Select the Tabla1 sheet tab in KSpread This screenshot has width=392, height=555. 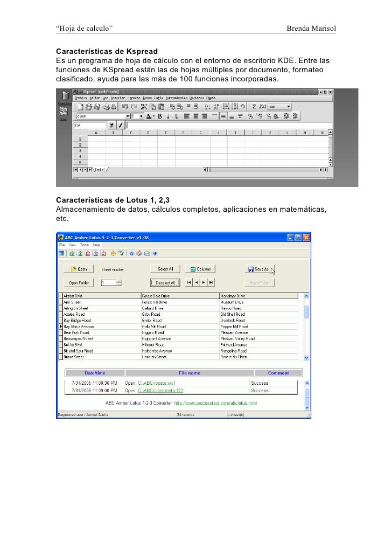pos(100,170)
